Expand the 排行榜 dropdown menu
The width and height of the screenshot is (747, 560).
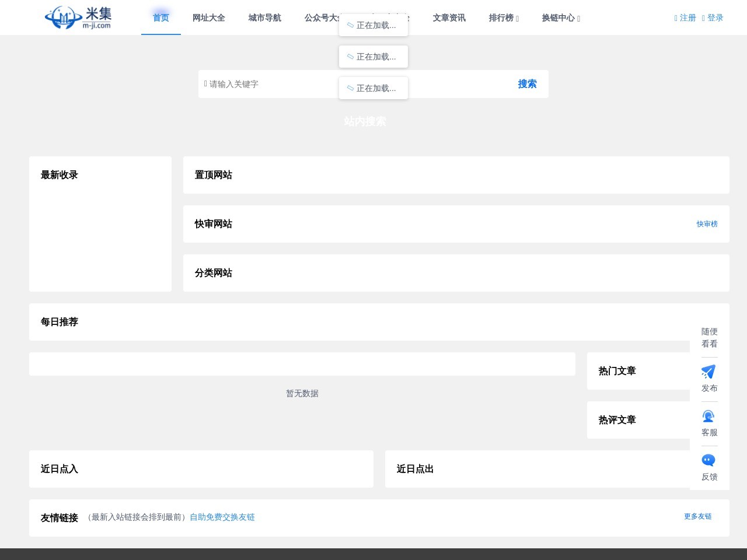tap(503, 18)
